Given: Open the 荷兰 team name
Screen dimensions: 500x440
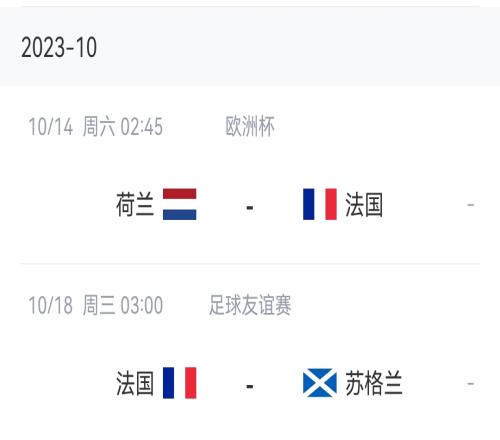Looking at the screenshot, I should point(135,204).
